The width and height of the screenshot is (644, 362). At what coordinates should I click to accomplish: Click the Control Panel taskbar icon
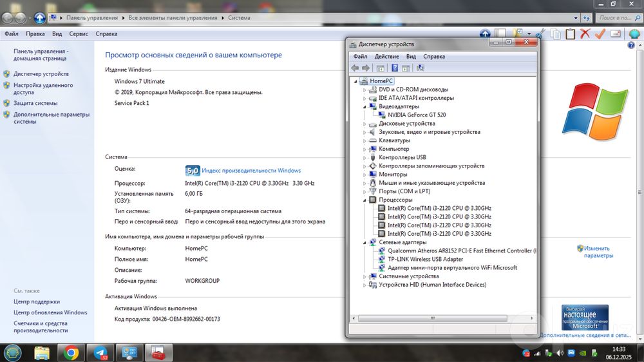[x=130, y=353]
